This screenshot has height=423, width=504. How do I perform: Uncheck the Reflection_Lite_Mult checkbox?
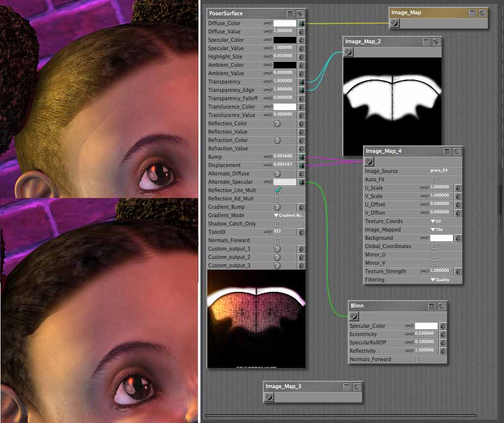(278, 190)
